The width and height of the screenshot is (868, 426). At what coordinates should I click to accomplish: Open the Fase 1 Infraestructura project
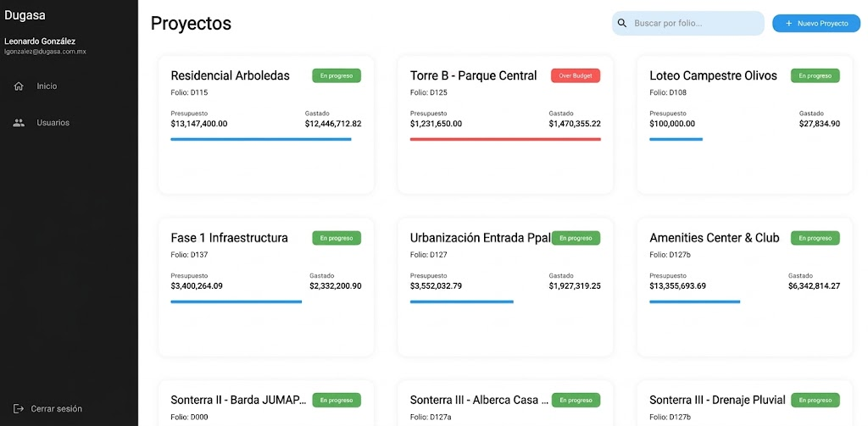point(229,238)
